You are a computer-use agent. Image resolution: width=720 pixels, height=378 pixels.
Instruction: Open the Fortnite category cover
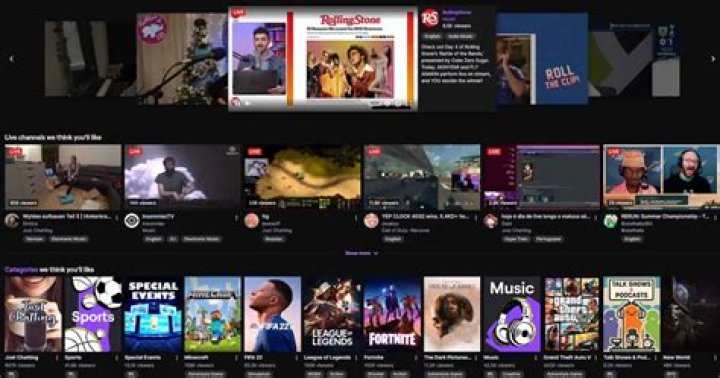pyautogui.click(x=392, y=314)
